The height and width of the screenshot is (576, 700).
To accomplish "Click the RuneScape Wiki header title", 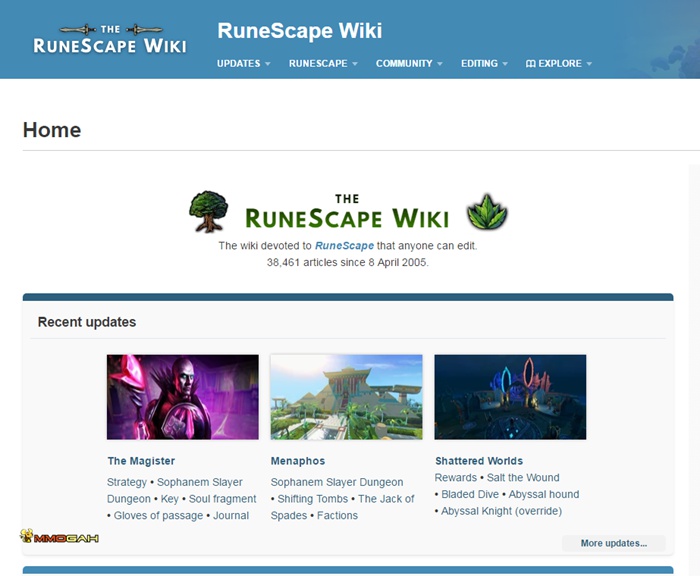I will 300,31.
